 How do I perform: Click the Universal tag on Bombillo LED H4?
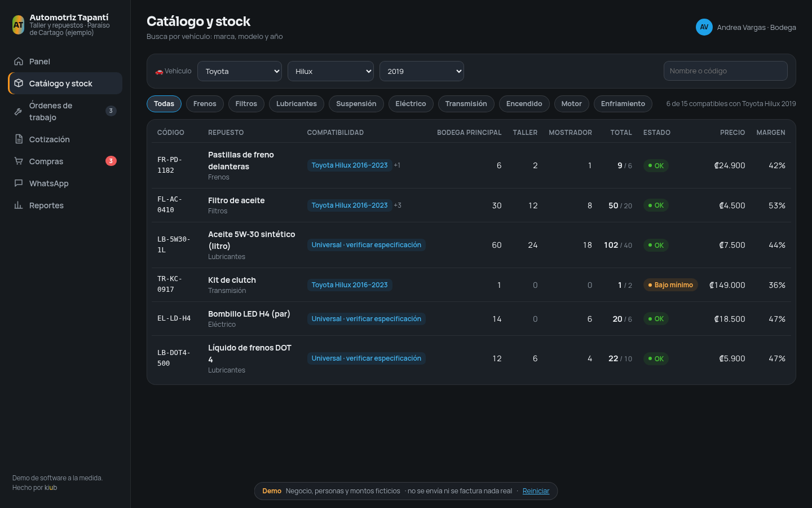point(367,319)
